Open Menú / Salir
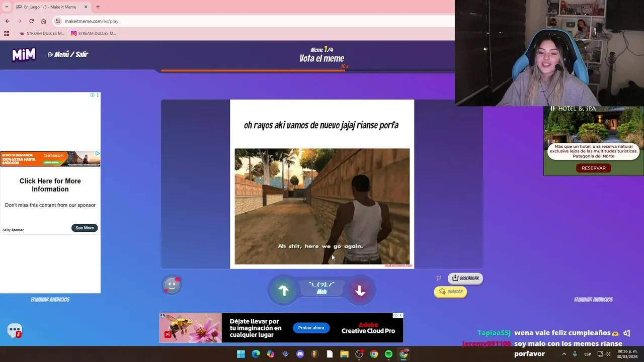 68,54
